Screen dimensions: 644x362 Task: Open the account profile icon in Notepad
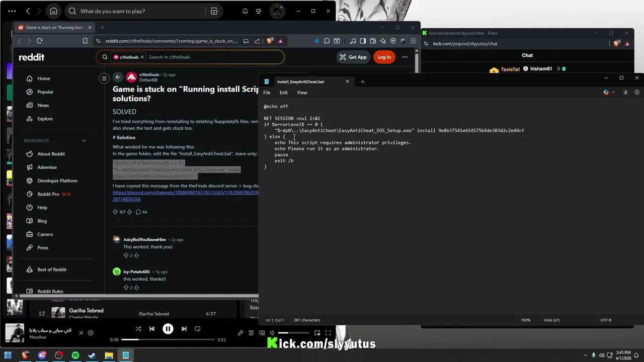click(x=625, y=93)
